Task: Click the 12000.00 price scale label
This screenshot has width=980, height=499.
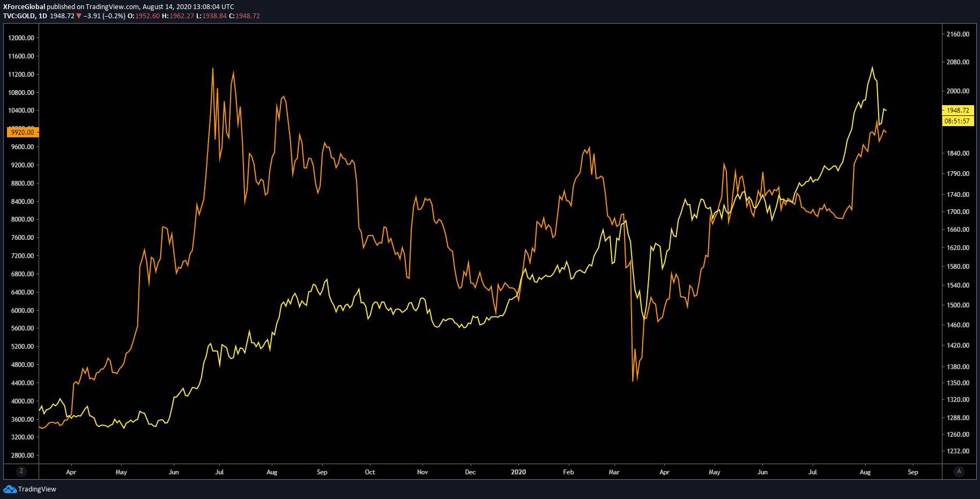Action: (x=21, y=38)
